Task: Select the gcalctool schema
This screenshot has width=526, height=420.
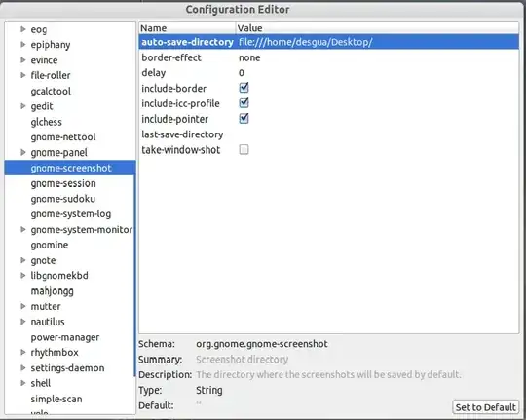Action: coord(51,91)
